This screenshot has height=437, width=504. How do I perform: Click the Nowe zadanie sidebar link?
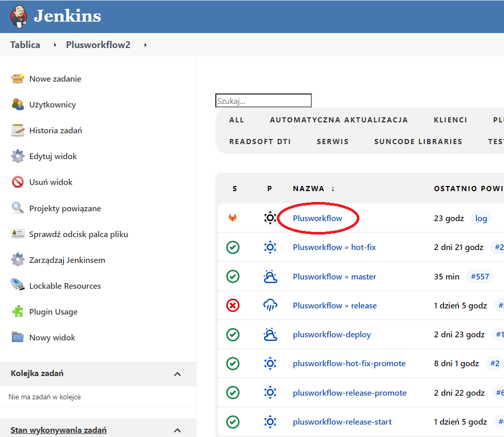click(x=55, y=79)
